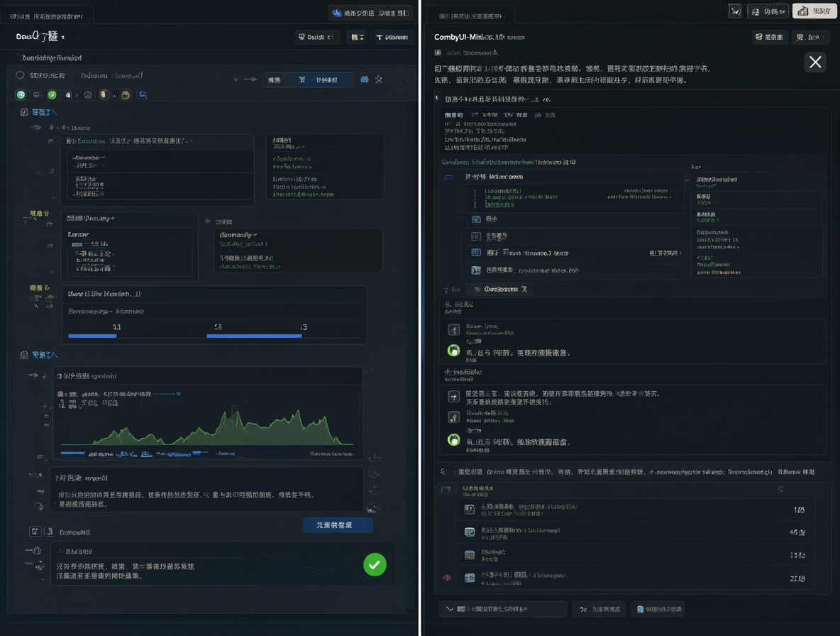Click the fourth list row table icon in right window
The image size is (840, 636).
476,270
